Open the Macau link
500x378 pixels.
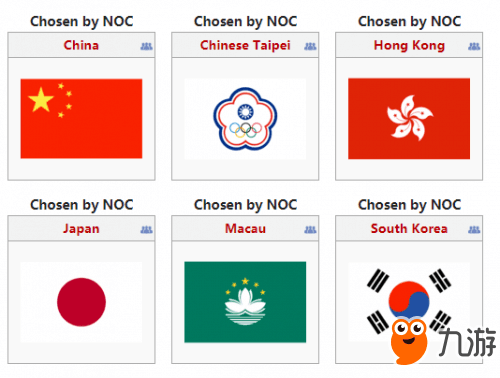click(245, 228)
